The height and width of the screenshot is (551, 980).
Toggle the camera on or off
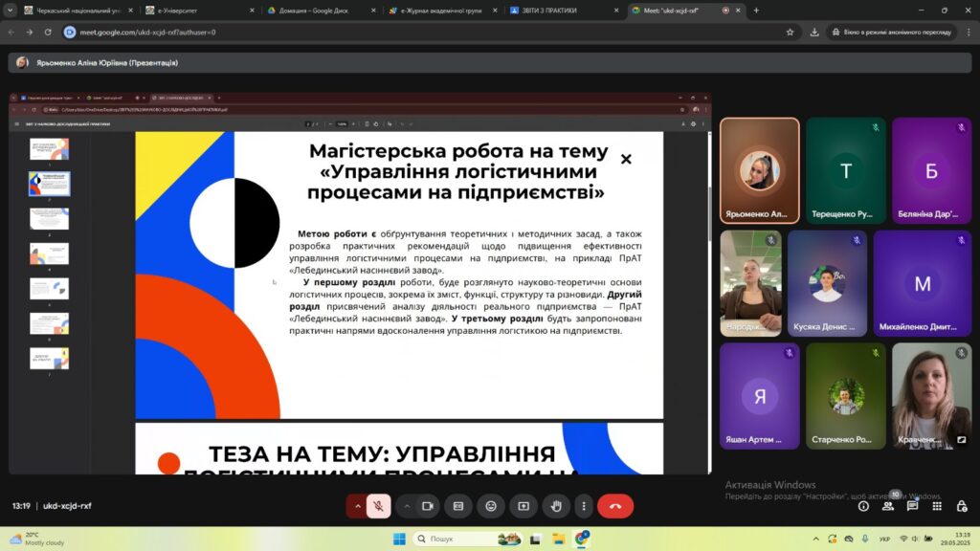point(428,506)
